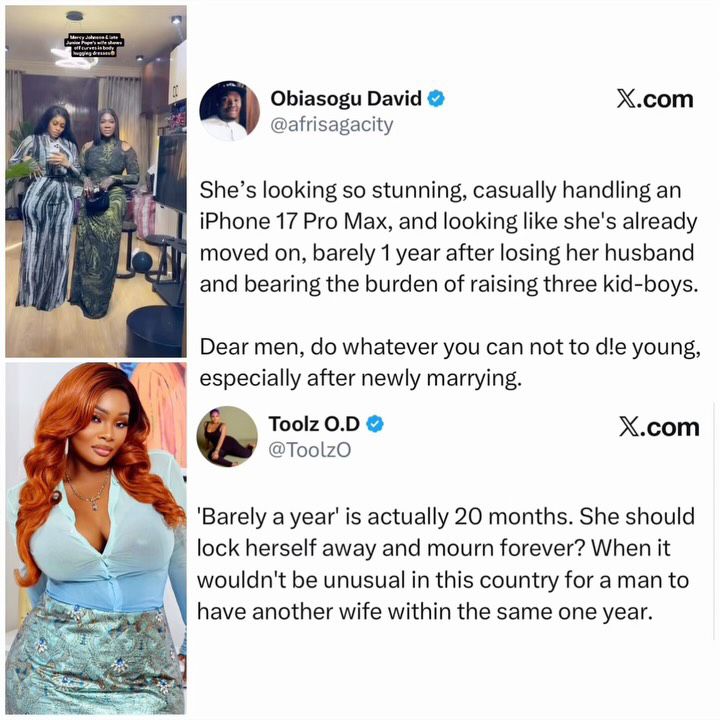Click the Obiasogu David display name
The width and height of the screenshot is (720, 720).
pos(346,98)
